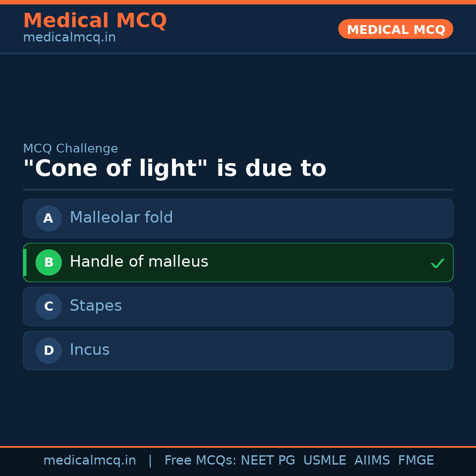Image resolution: width=476 pixels, height=476 pixels.
Task: Click the circular A badge icon
Action: [x=48, y=218]
